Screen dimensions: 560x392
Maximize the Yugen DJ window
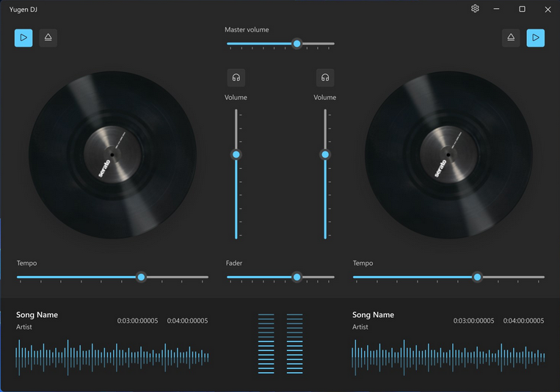(x=522, y=9)
